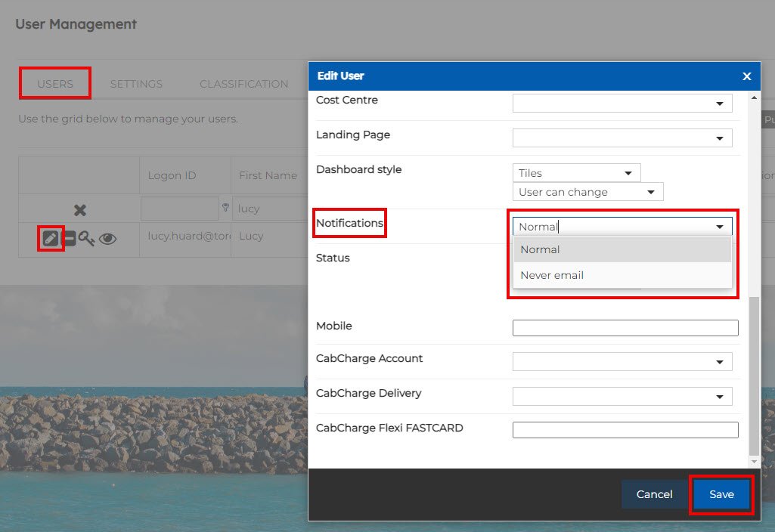Open the Classification tab
The height and width of the screenshot is (532, 775).
point(243,84)
